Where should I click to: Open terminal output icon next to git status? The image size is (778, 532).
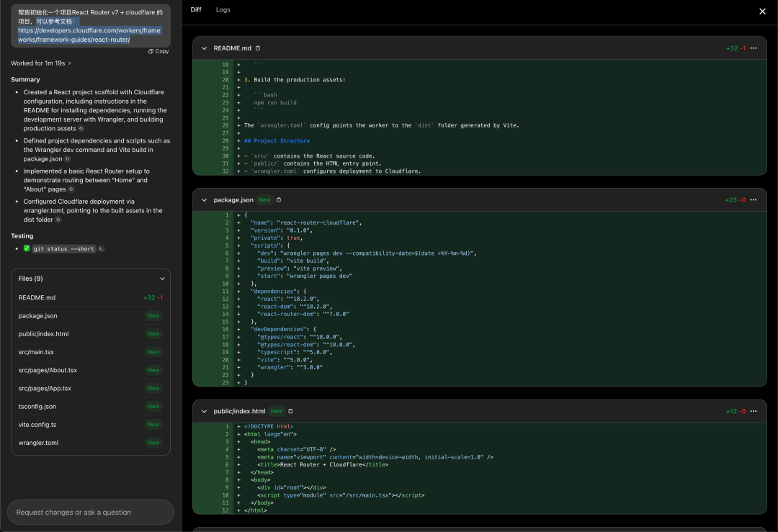click(x=102, y=249)
